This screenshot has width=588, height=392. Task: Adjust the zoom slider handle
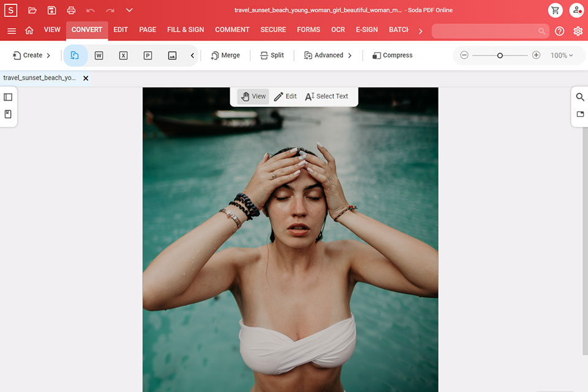pos(500,56)
